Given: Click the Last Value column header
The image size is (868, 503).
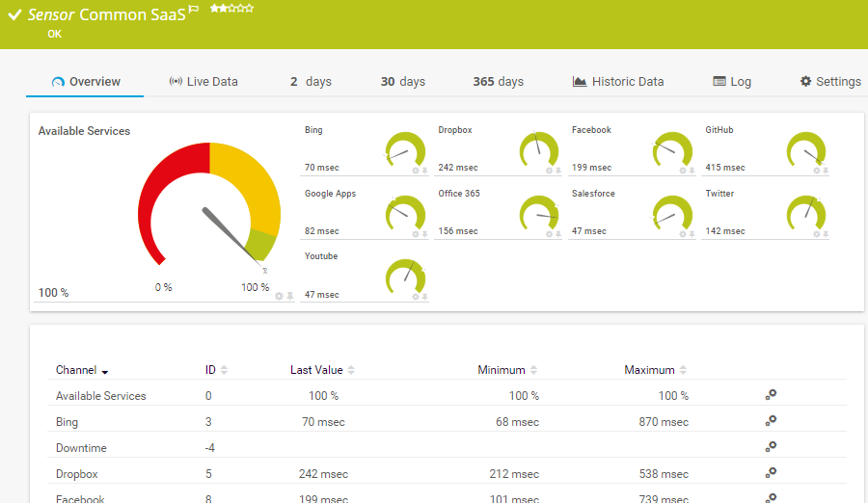Looking at the screenshot, I should click(316, 370).
